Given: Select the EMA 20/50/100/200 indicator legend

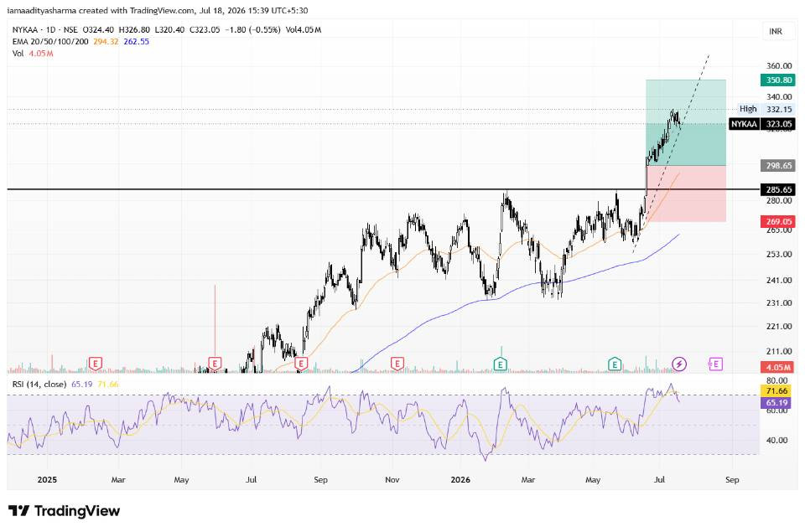Looking at the screenshot, I should [x=50, y=42].
